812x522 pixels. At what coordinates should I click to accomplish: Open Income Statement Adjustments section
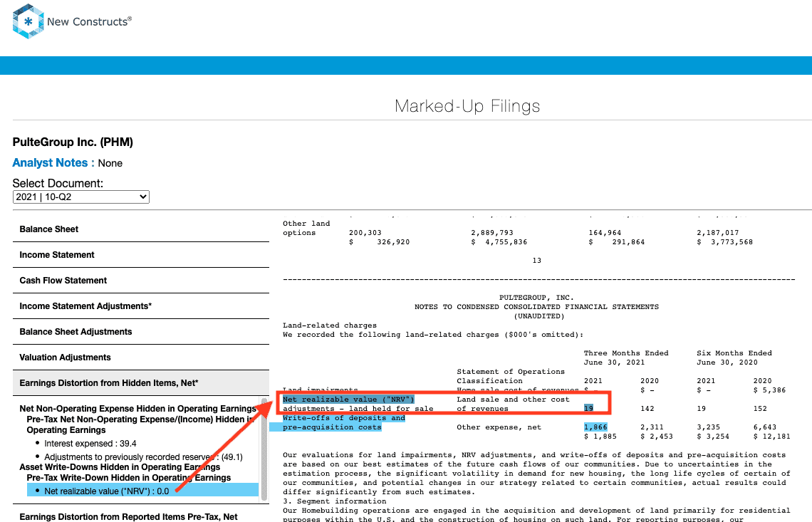point(141,306)
